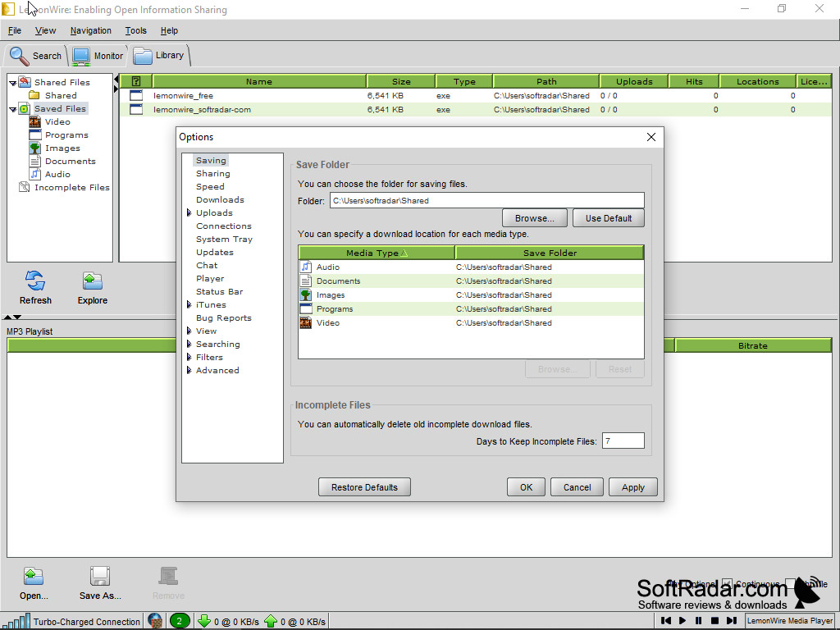This screenshot has width=840, height=630.
Task: Toggle the Continuous playback checkbox
Action: 727,583
